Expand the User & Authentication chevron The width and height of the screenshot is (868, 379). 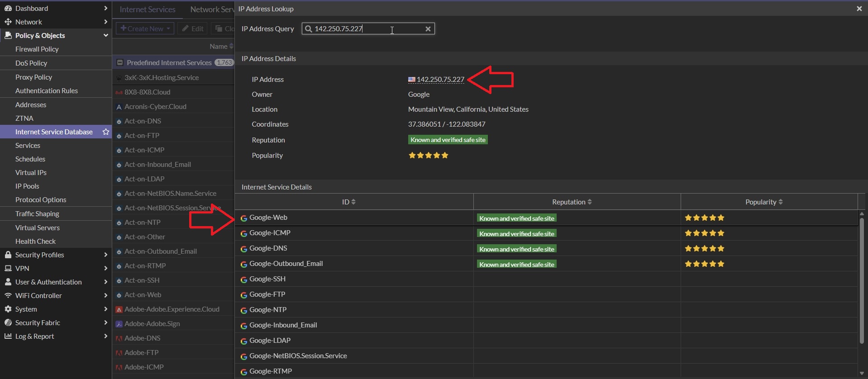(105, 282)
